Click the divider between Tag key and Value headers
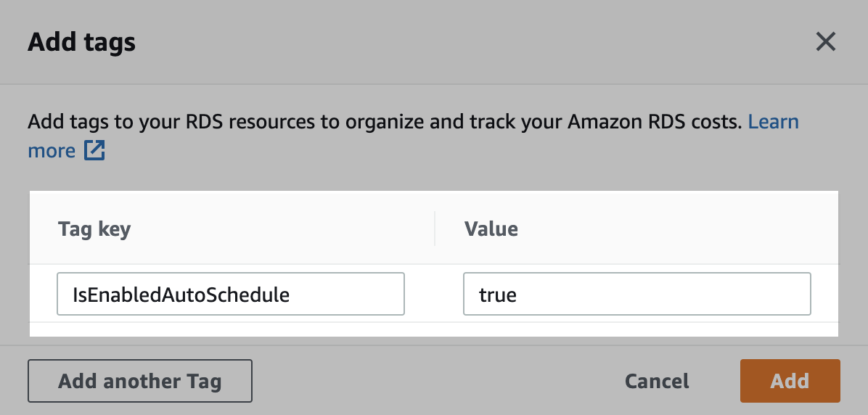Screen dimensions: 868x415 [435, 229]
